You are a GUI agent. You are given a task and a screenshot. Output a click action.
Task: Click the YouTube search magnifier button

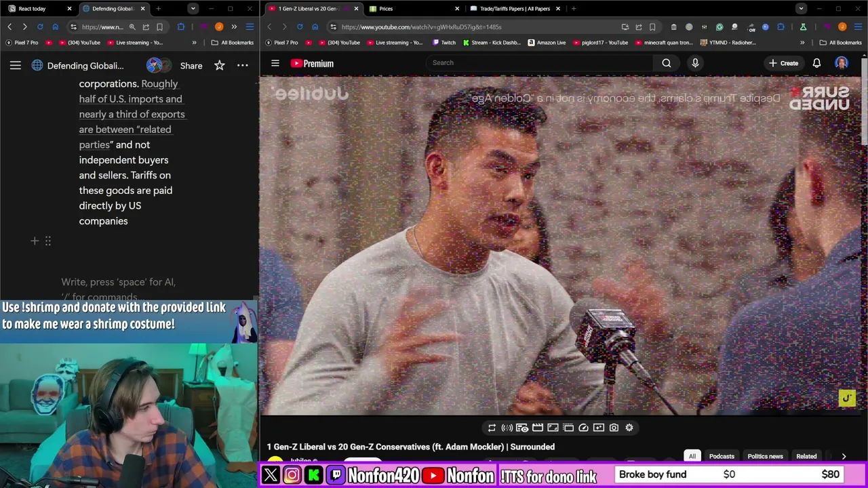(x=667, y=63)
